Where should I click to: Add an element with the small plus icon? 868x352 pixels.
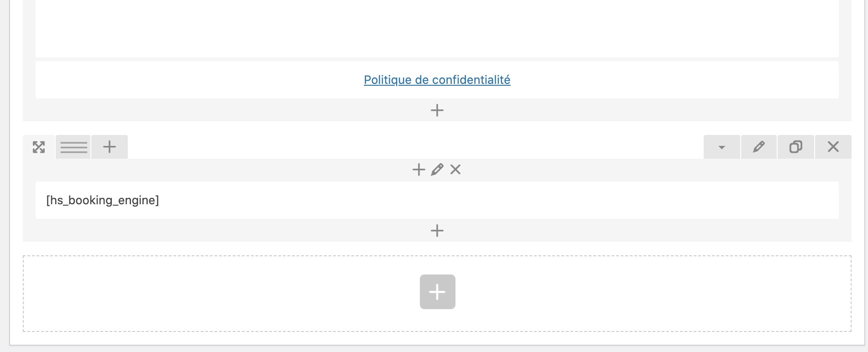click(418, 169)
